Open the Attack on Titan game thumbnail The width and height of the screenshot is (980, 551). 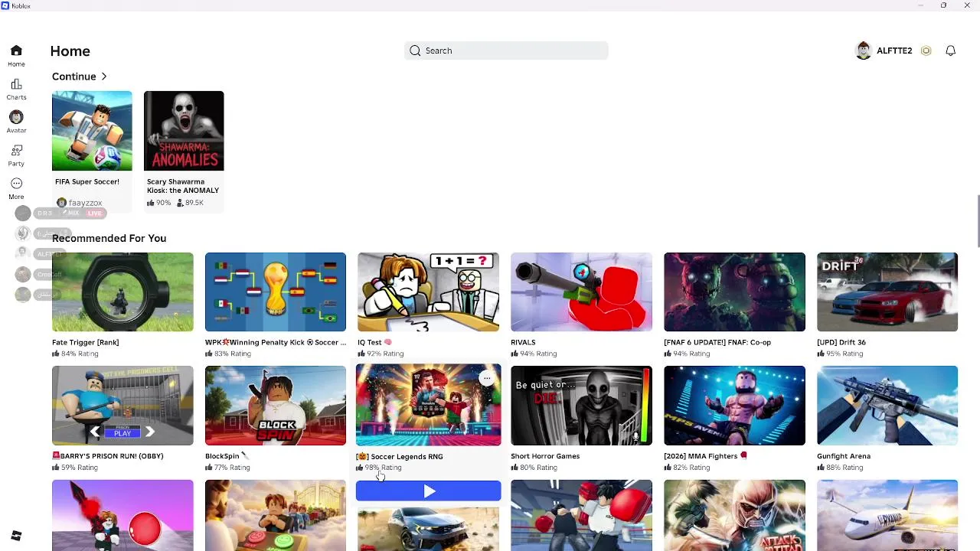[x=735, y=515]
